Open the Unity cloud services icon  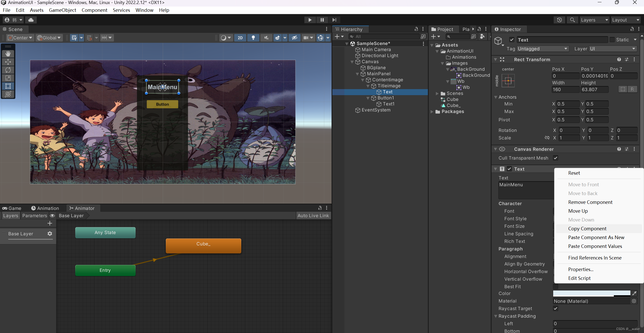pos(31,20)
